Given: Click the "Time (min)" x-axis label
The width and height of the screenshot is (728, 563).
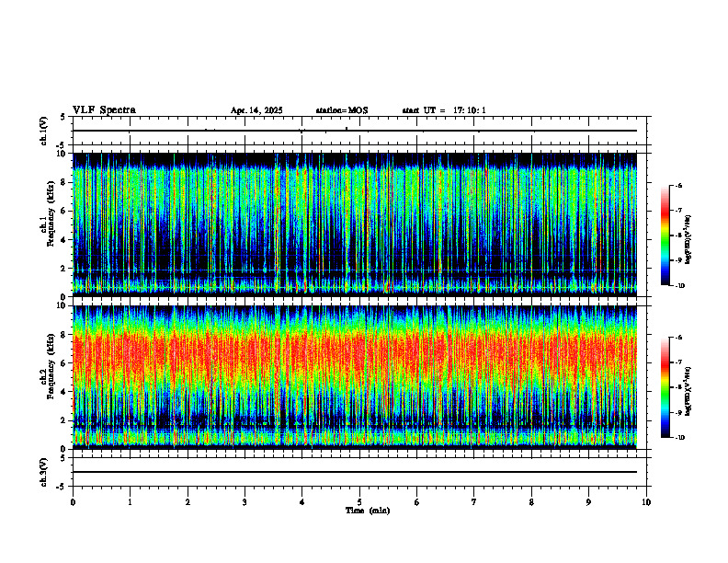Looking at the screenshot, I should tap(368, 511).
